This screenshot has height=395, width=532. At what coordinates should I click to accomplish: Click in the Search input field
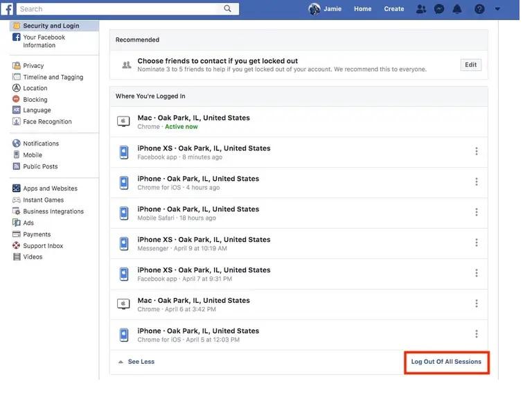coord(118,9)
